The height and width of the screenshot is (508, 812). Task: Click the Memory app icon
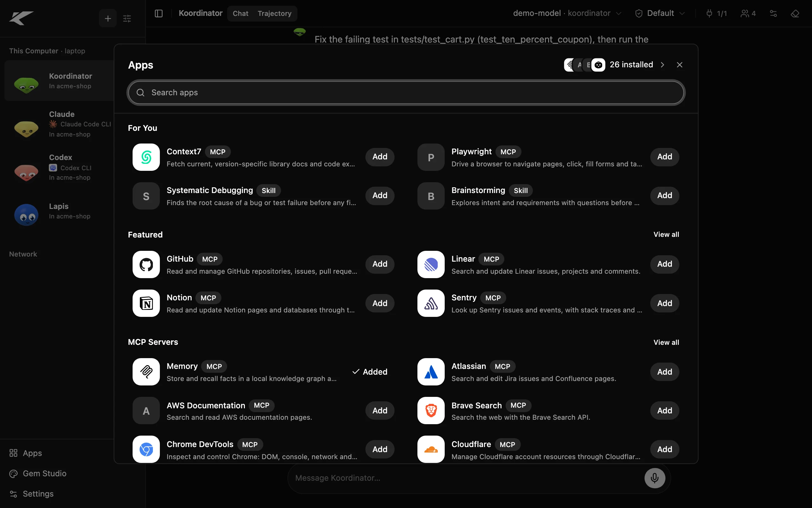pos(146,372)
